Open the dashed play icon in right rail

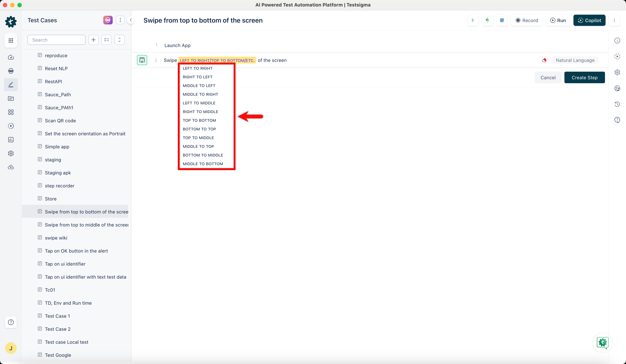tap(617, 56)
